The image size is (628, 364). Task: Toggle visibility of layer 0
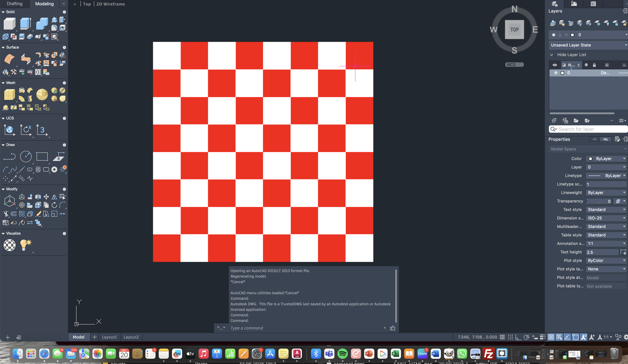click(556, 73)
